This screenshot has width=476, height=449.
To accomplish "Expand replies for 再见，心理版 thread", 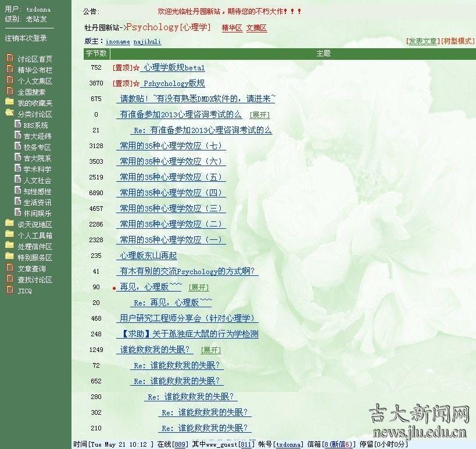I will (x=198, y=288).
